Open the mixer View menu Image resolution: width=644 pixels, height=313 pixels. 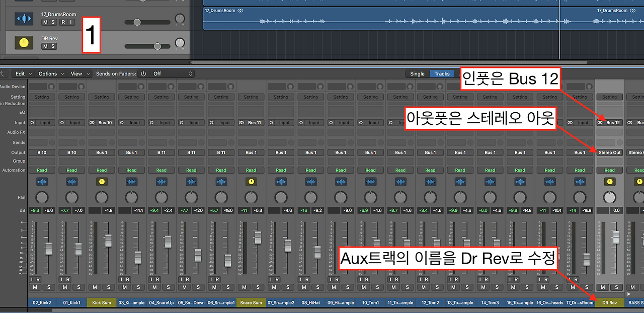(x=79, y=73)
